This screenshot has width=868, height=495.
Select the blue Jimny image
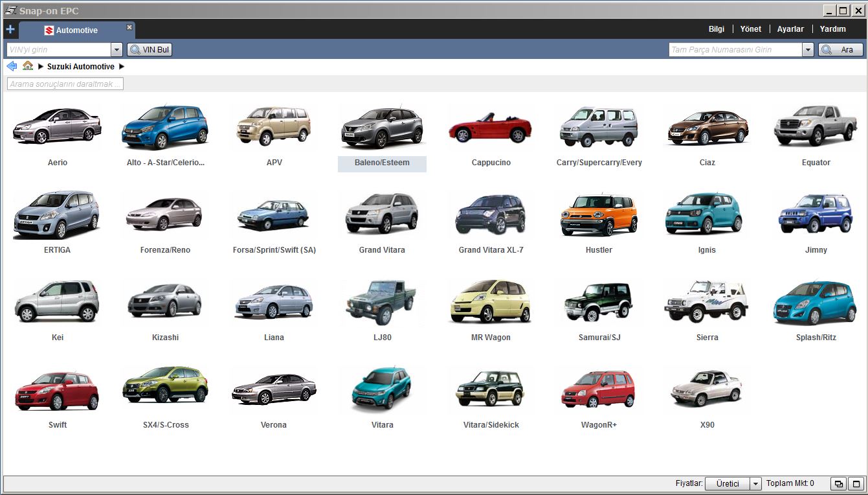816,213
